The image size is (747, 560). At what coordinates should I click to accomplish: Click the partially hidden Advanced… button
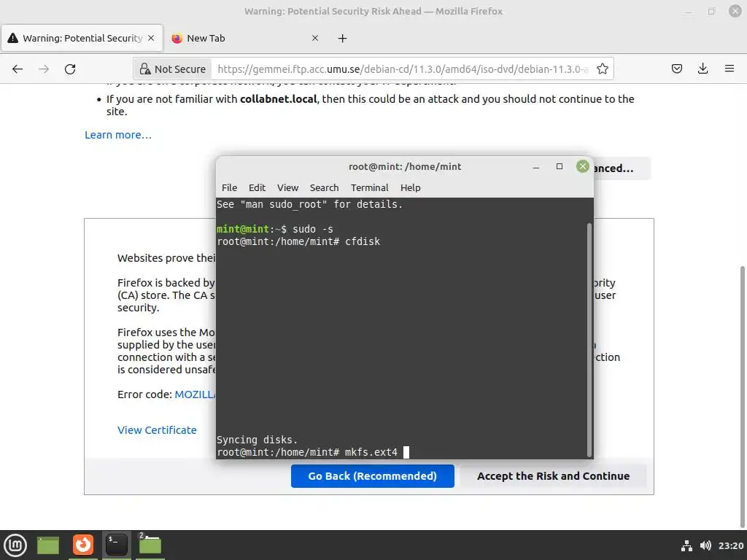point(622,168)
